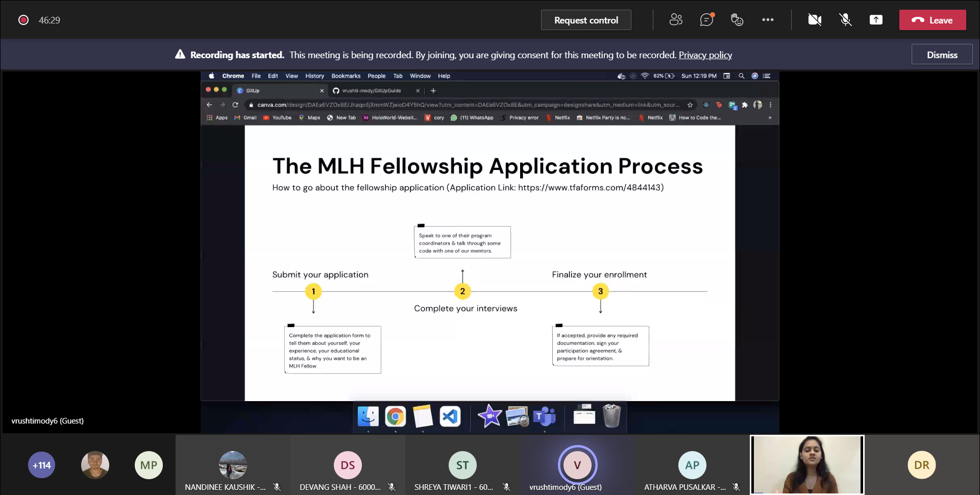The image size is (980, 495).
Task: Click the share content icon
Action: click(x=876, y=20)
